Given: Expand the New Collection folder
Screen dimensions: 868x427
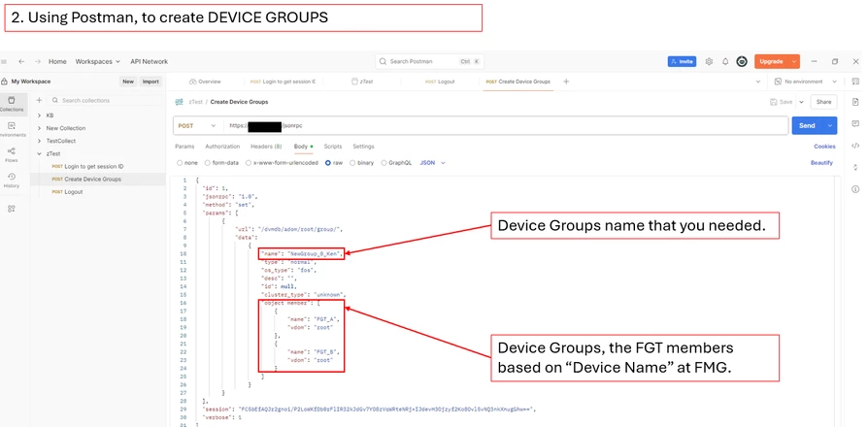Looking at the screenshot, I should [39, 128].
